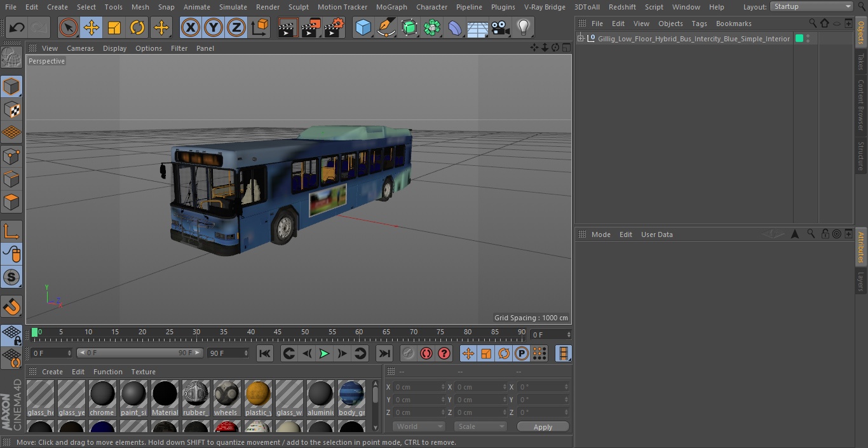
Task: Open material manager Create menu
Action: (x=52, y=372)
